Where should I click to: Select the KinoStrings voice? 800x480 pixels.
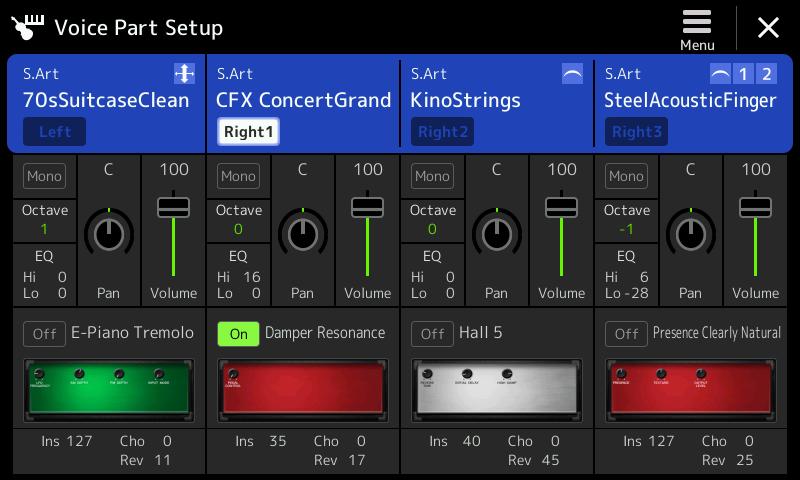465,100
